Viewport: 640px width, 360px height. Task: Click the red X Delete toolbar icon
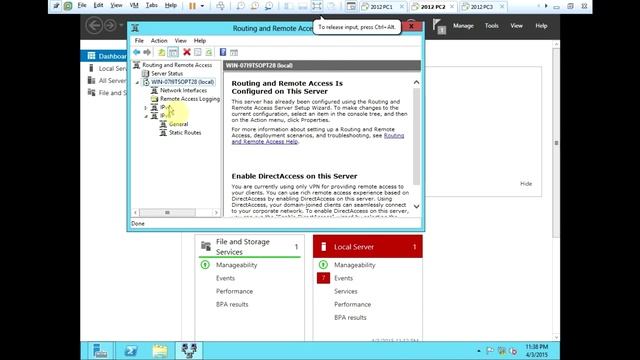tap(187, 52)
